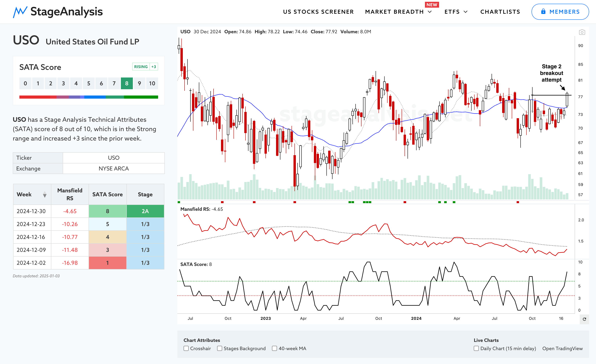This screenshot has width=596, height=364.
Task: Click the Mansfield RS column header
Action: click(x=70, y=194)
